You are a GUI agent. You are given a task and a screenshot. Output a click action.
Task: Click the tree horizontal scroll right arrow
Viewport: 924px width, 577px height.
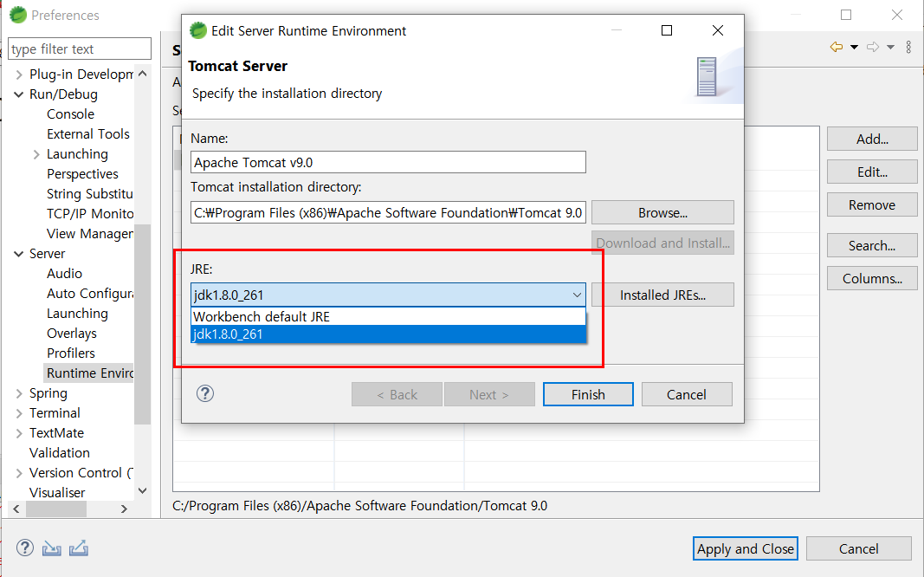tap(124, 509)
